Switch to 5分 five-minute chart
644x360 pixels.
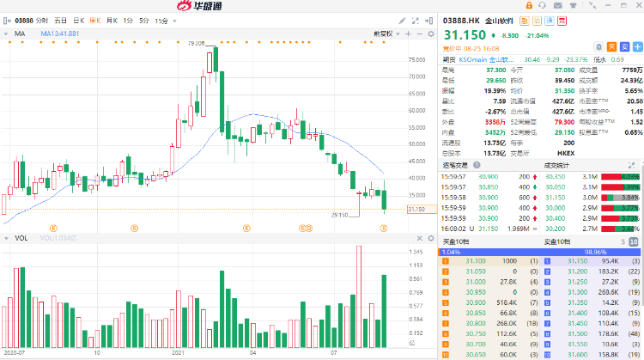(143, 21)
